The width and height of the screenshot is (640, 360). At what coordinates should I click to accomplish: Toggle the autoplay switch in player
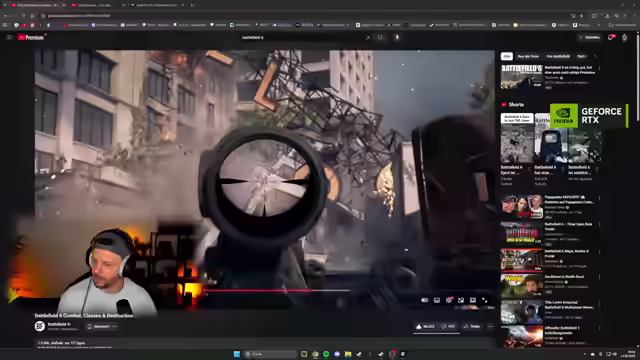[x=425, y=300]
